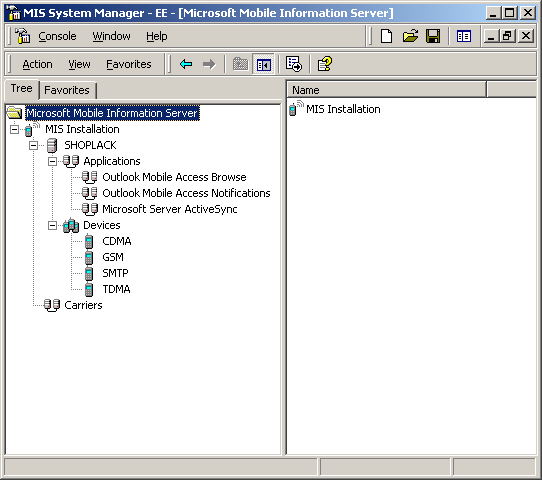Select MIS Installation in the right pane
This screenshot has width=542, height=480.
(343, 109)
